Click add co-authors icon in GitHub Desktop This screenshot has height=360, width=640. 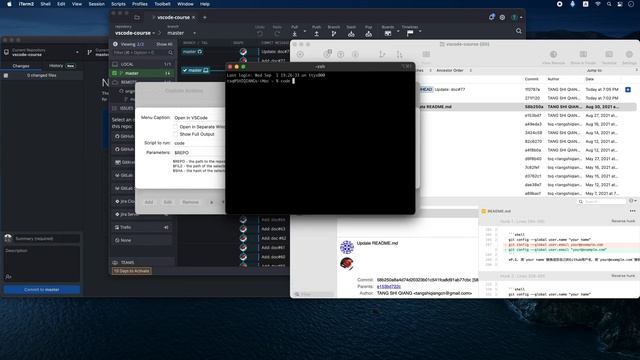8,277
